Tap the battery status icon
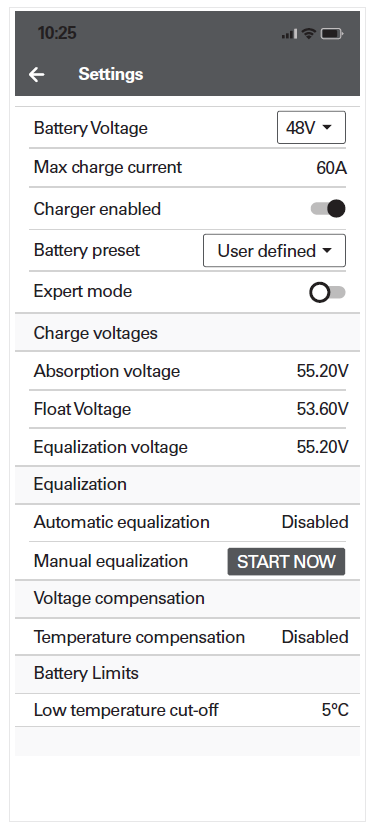The image size is (377, 832). click(x=332, y=34)
